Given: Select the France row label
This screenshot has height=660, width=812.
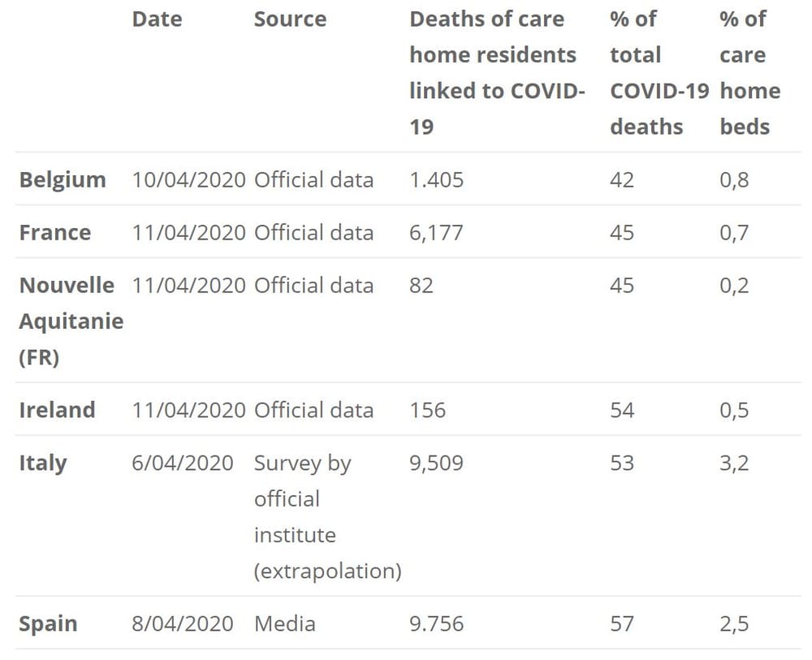Looking at the screenshot, I should [x=55, y=232].
